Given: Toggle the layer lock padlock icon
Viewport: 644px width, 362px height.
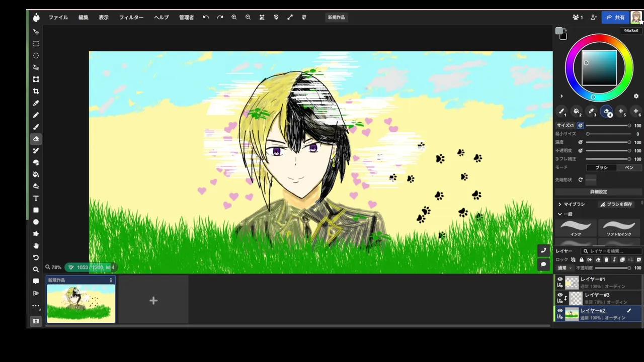Looking at the screenshot, I should [x=581, y=260].
